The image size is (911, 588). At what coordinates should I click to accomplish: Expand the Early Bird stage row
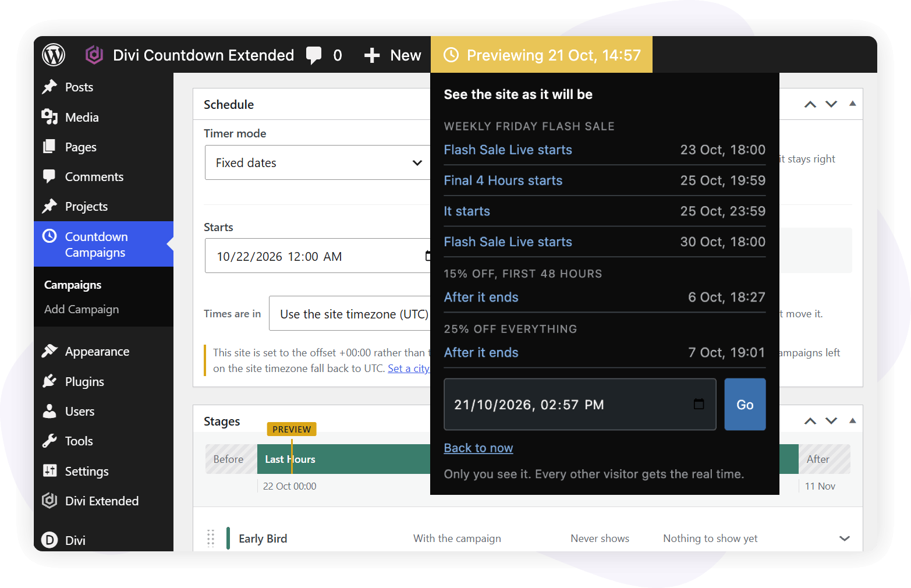pyautogui.click(x=845, y=539)
